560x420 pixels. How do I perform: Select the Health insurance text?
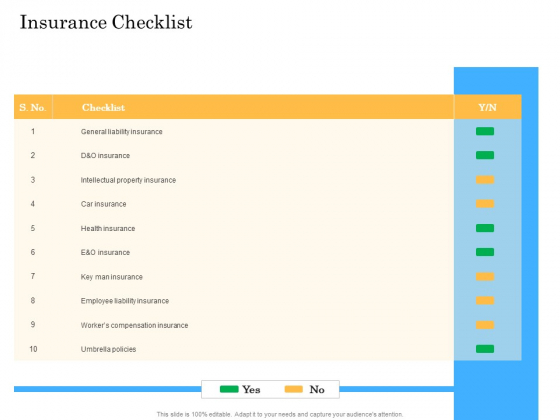[108, 229]
